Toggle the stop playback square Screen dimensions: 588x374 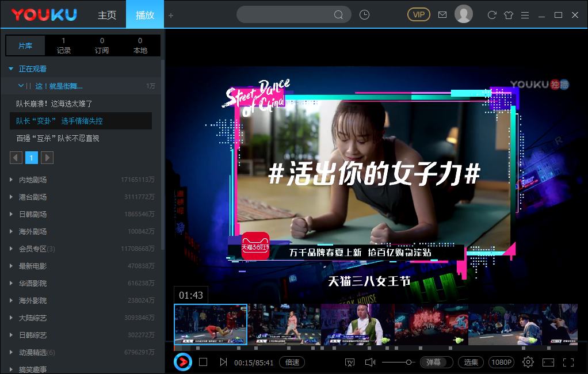203,362
